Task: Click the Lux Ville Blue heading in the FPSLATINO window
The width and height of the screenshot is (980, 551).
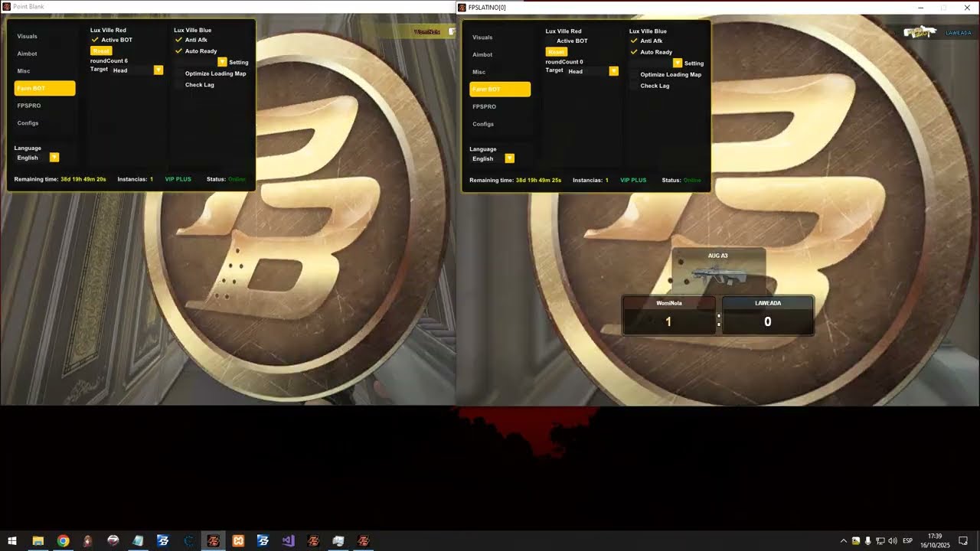Action: (x=648, y=31)
